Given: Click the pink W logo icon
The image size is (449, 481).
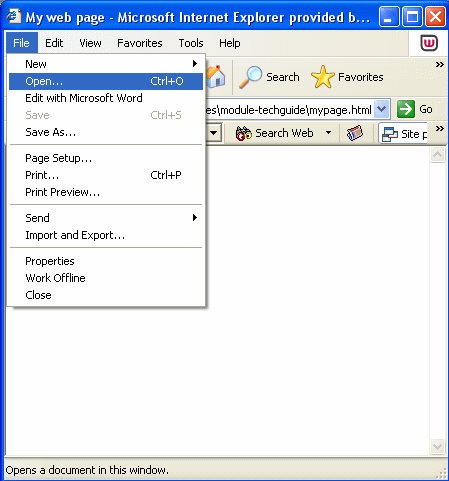Looking at the screenshot, I should click(429, 43).
